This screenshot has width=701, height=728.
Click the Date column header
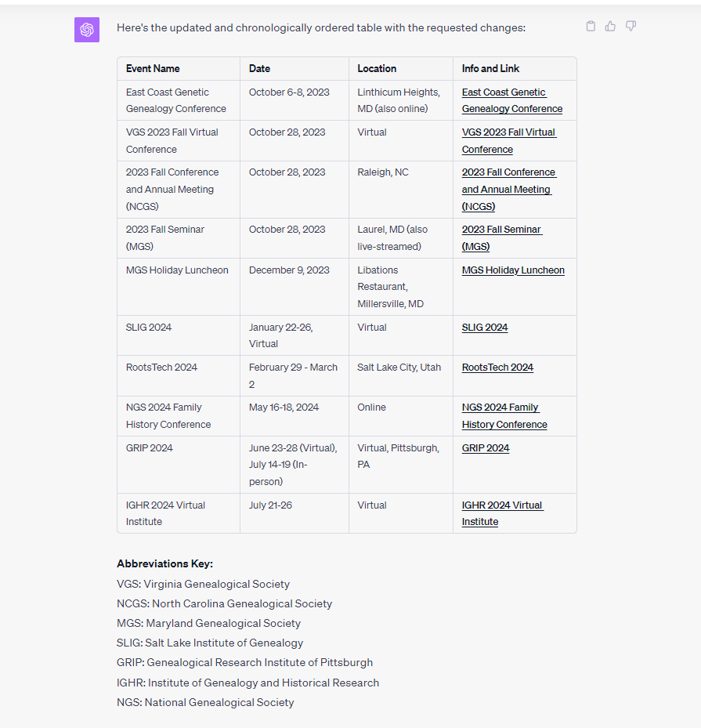259,69
